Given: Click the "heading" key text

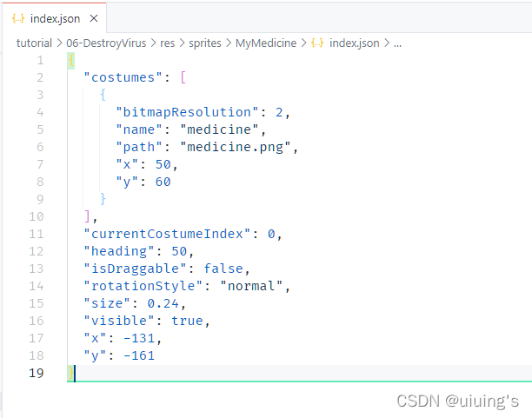Looking at the screenshot, I should pos(119,251).
